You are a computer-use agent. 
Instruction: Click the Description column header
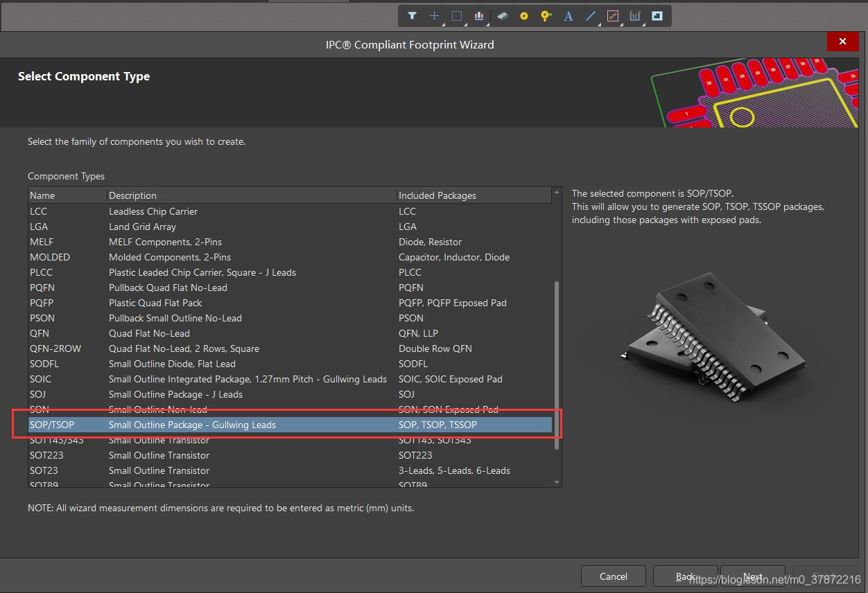point(252,195)
